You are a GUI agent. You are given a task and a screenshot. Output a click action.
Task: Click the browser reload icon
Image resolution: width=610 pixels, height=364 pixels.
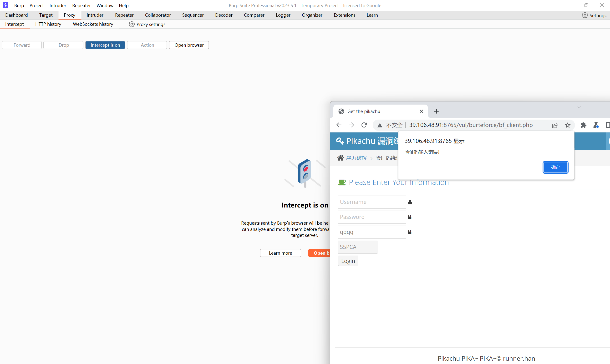(364, 125)
